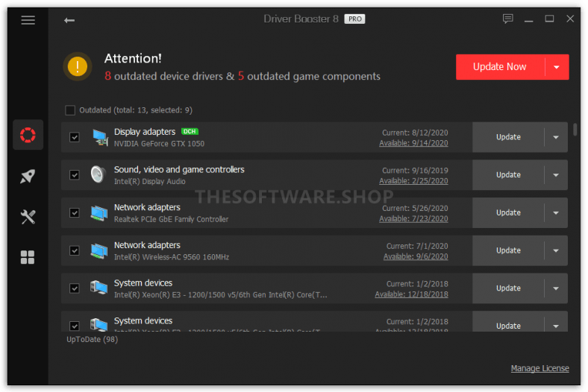
Task: Click the Current: 8/12/2020 date text
Action: [x=415, y=133]
